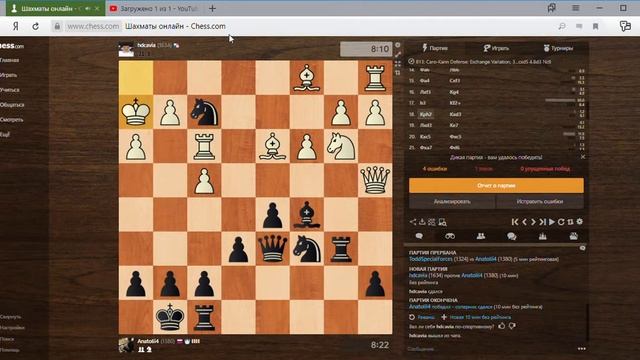The image size is (640, 360).
Task: Play the game moves automatically
Action: tap(552, 222)
